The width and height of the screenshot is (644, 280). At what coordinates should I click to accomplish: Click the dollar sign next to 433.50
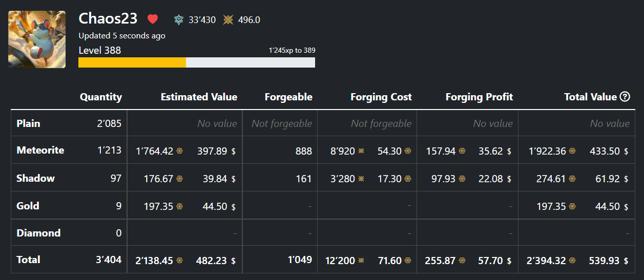(626, 152)
